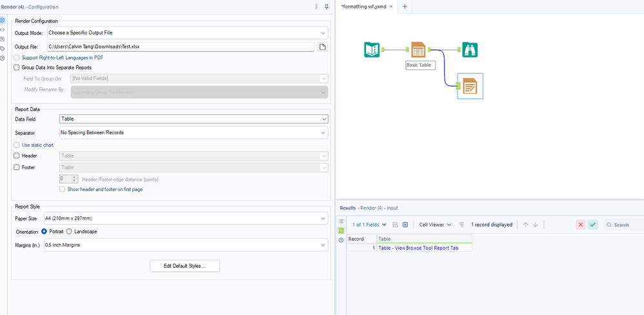Select the Browse tool on the canvas

[470, 50]
